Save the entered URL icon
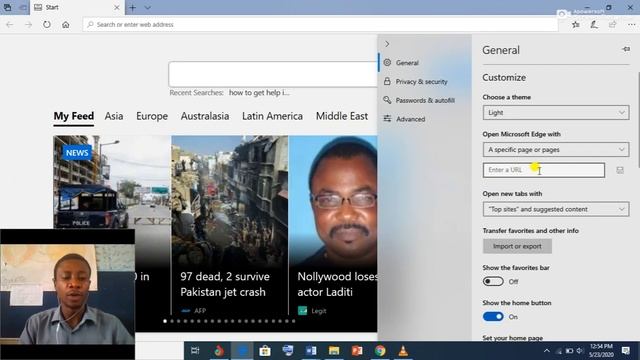Screen dimensions: 640x360 tap(620, 170)
